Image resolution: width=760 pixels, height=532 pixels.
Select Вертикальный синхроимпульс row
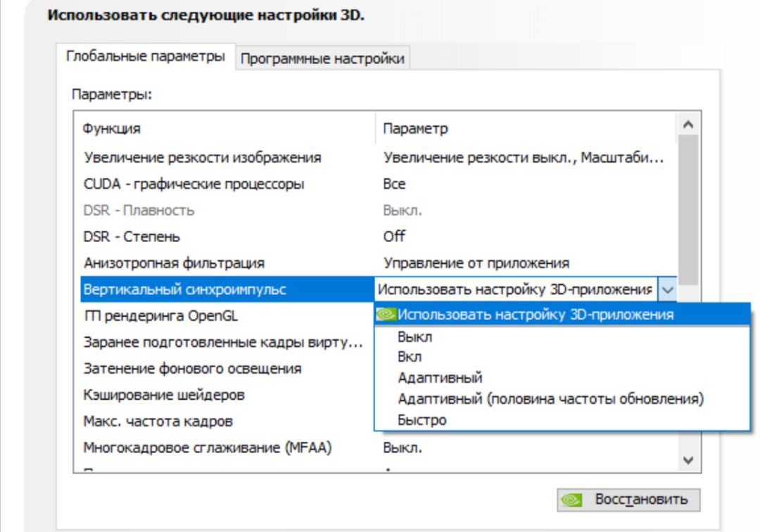coord(228,290)
